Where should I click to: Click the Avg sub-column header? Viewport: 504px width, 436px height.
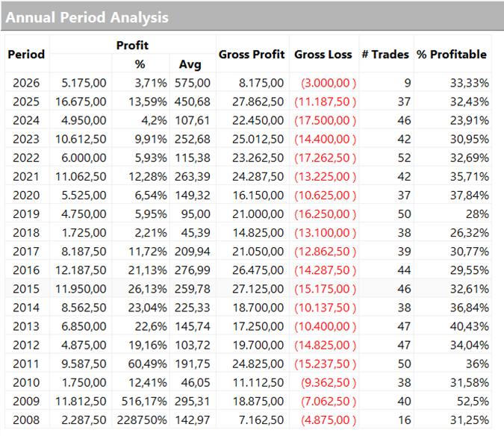click(x=191, y=64)
